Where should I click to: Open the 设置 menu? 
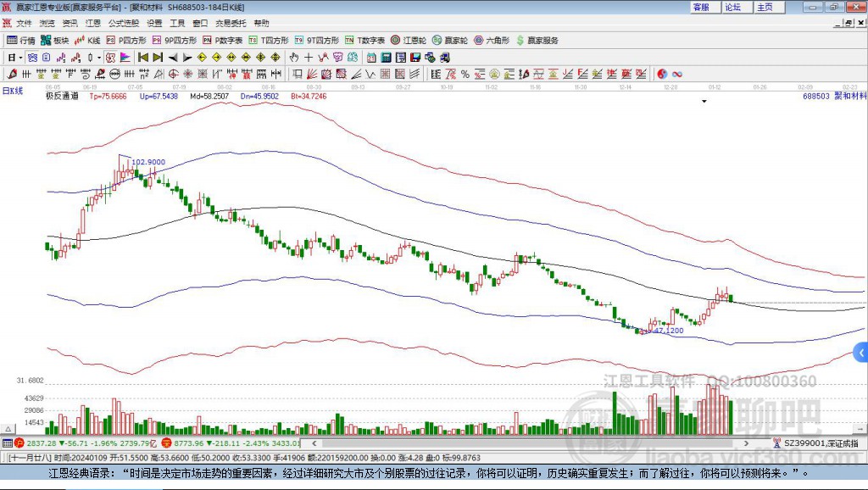(x=154, y=23)
